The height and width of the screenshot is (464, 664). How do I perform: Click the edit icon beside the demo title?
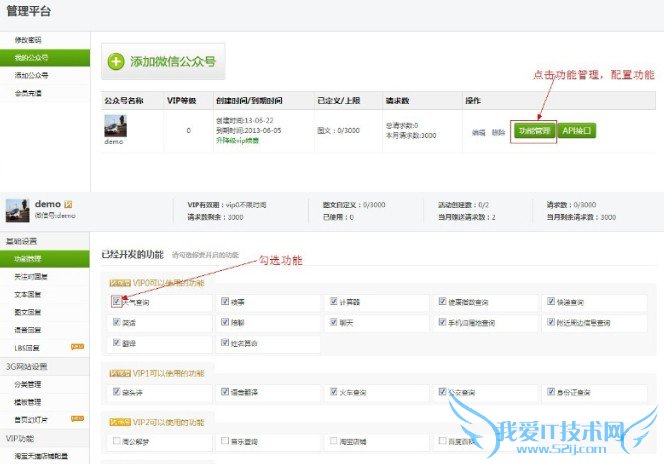pyautogui.click(x=68, y=204)
